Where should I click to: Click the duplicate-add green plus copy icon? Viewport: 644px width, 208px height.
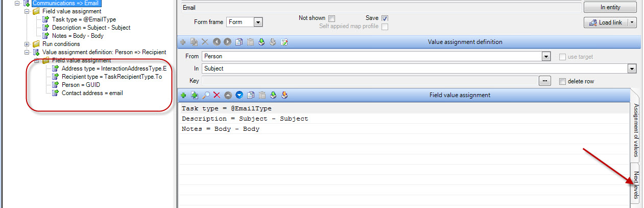pyautogui.click(x=195, y=95)
